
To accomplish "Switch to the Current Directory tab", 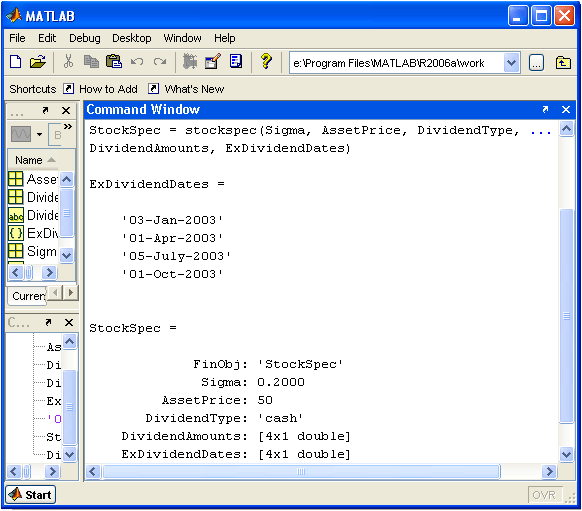I will 27,296.
